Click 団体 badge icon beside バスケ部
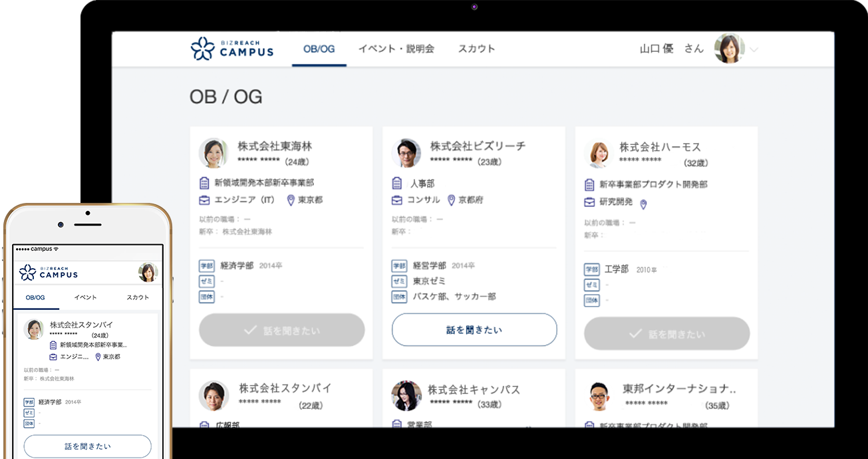This screenshot has width=868, height=459. [398, 297]
